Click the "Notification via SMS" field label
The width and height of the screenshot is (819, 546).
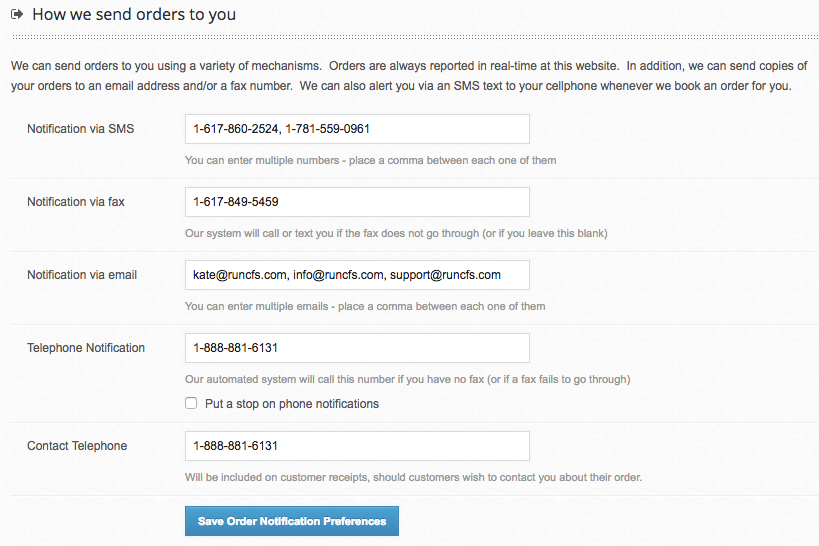click(x=80, y=129)
